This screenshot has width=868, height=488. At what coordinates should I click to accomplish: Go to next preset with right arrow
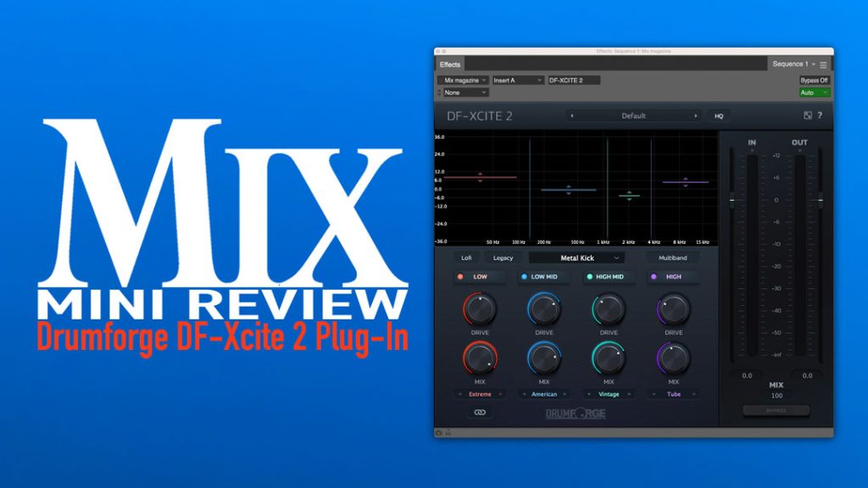pos(696,116)
